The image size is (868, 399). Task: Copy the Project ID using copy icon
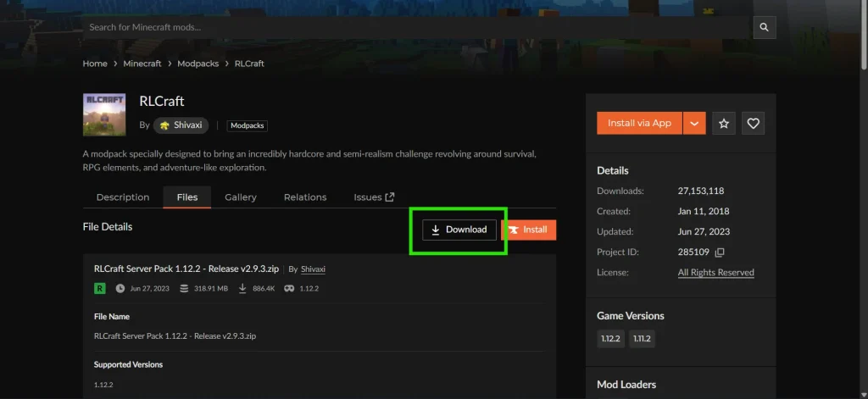720,252
